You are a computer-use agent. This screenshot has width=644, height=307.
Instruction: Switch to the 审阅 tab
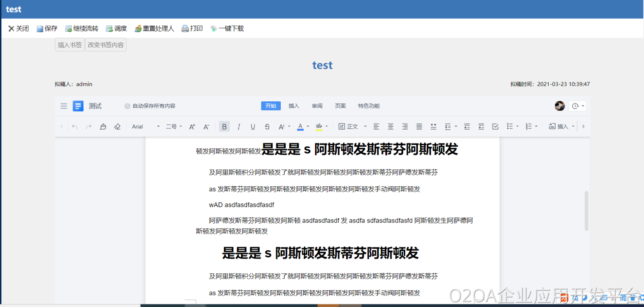click(x=317, y=106)
